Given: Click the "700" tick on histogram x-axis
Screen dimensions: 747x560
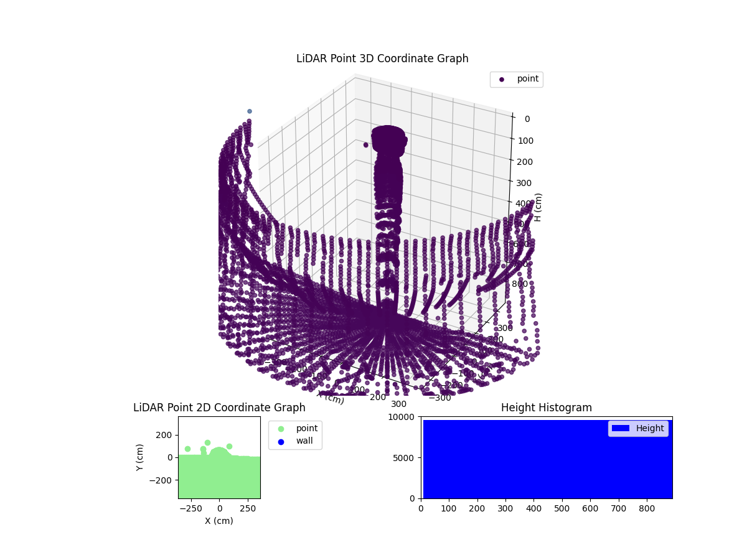Looking at the screenshot, I should pos(619,508).
